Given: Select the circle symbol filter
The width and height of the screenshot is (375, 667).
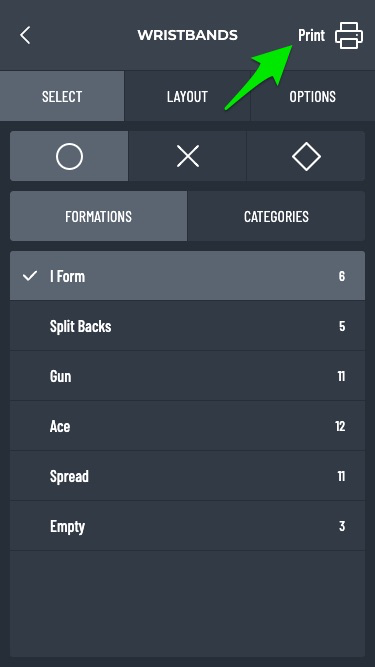Looking at the screenshot, I should (x=69, y=156).
